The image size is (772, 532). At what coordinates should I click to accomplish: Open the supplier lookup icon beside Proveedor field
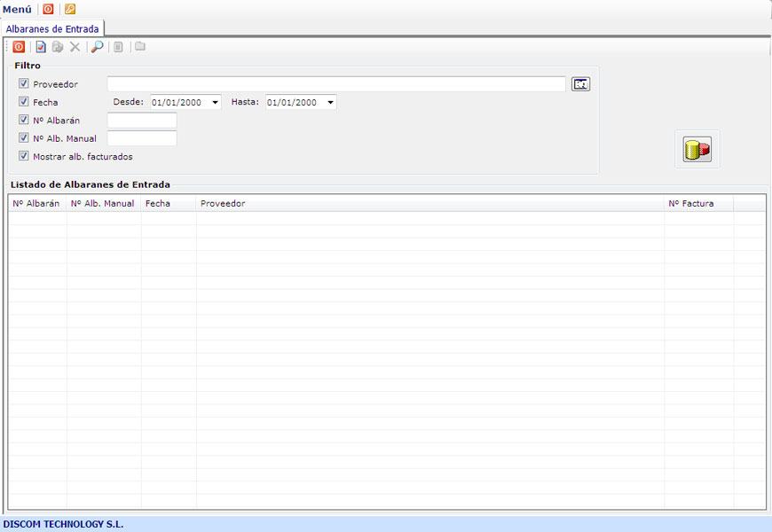point(580,84)
